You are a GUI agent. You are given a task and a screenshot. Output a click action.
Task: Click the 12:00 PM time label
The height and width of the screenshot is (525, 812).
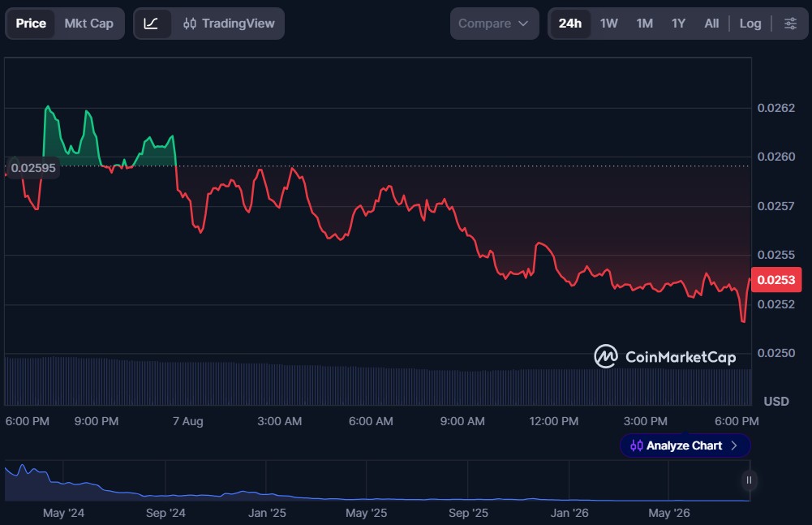[553, 421]
